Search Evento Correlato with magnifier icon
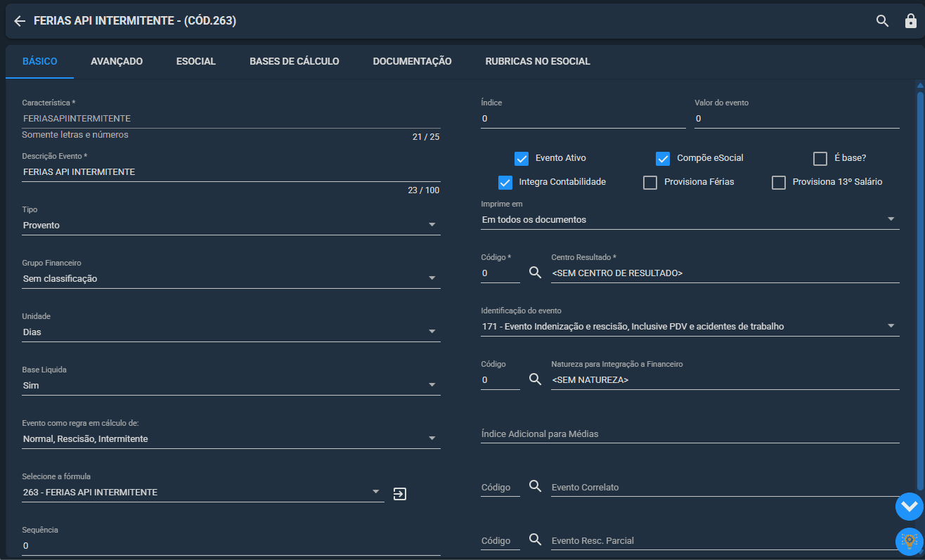Viewport: 925px width, 560px height. click(536, 486)
